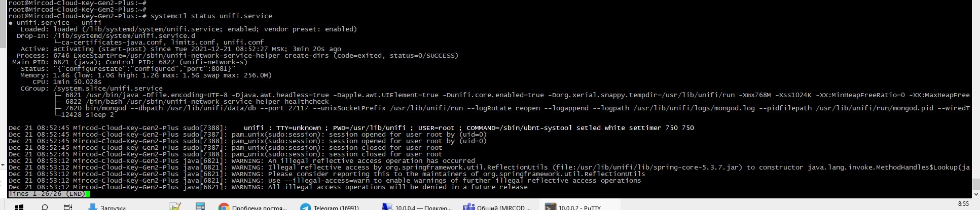Click the small arrow at terminal left edge
This screenshot has width=980, height=210.
[3, 165]
